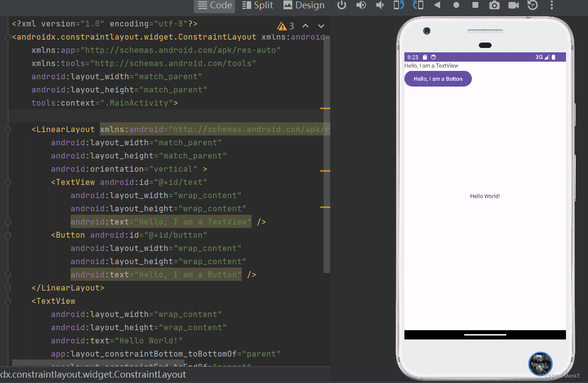588x383 pixels.
Task: Click the round face icon in emulator status bar
Action: (x=433, y=57)
